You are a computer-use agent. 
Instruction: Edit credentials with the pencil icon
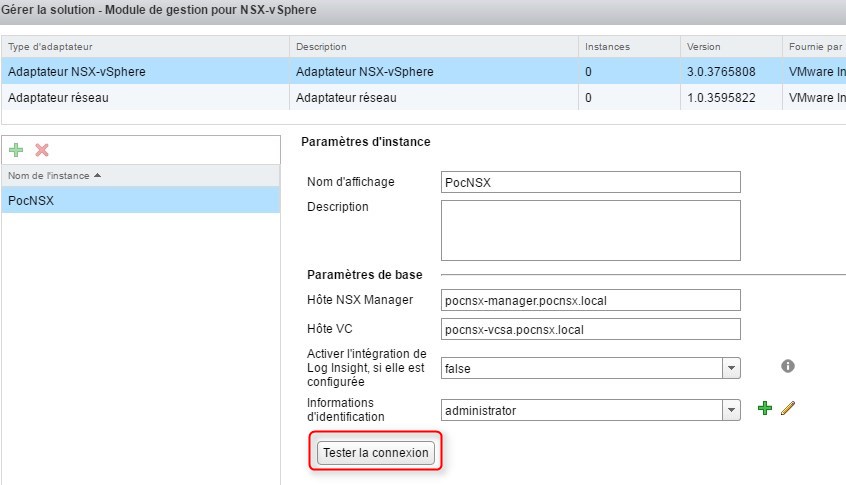(x=787, y=409)
